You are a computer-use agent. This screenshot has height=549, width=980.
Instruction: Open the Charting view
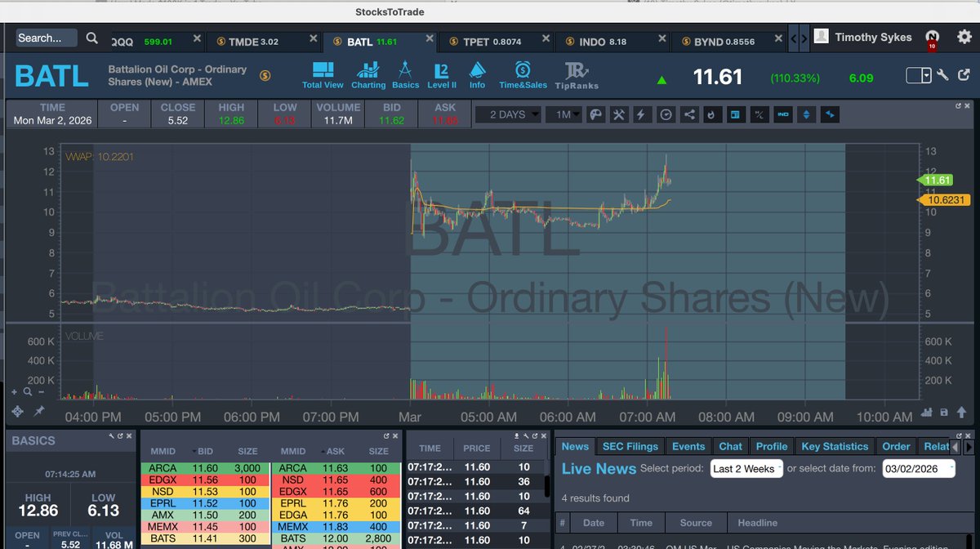(368, 74)
